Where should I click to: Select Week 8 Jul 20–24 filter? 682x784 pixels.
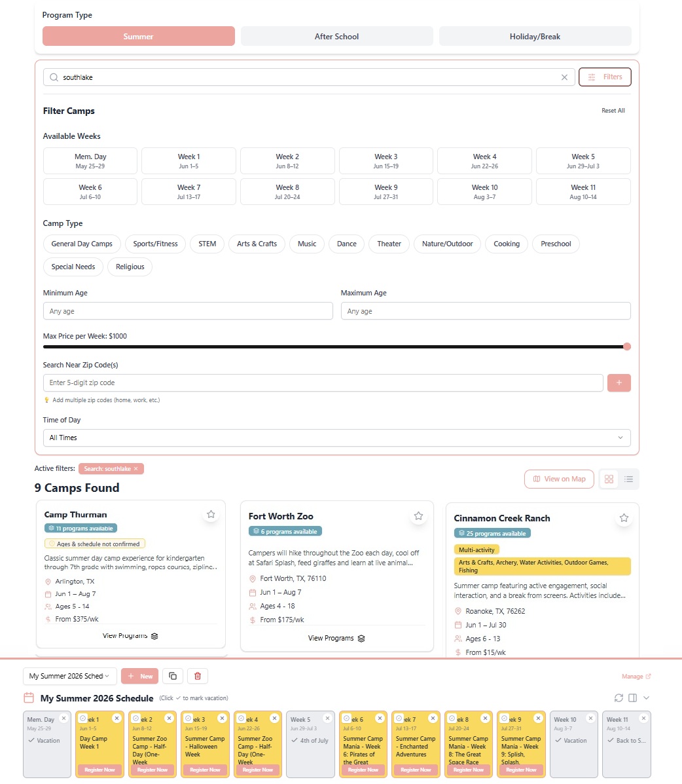point(287,191)
